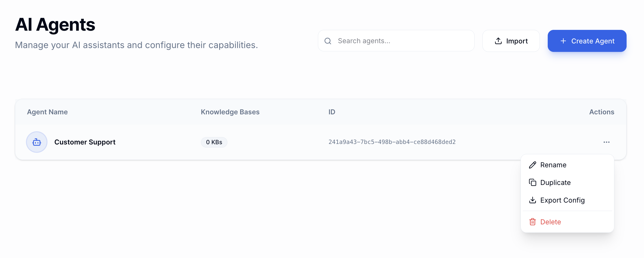Choose Export Config from the actions menu
Screen dimensions: 644x258
tap(562, 200)
